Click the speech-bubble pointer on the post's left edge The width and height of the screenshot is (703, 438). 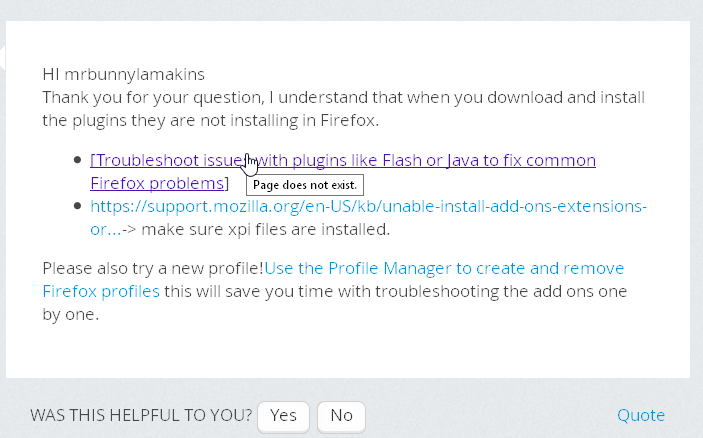point(3,57)
